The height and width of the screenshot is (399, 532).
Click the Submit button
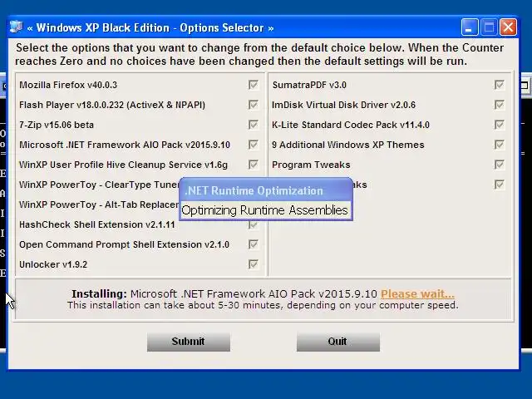coord(189,342)
